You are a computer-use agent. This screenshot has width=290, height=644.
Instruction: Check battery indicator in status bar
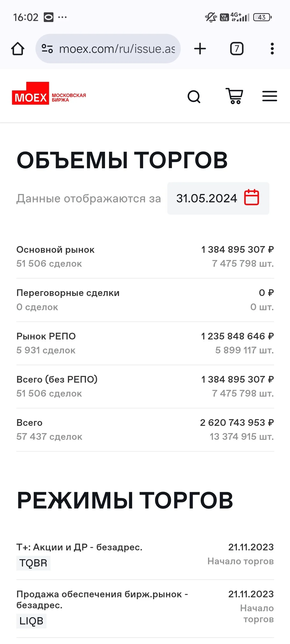point(262,17)
